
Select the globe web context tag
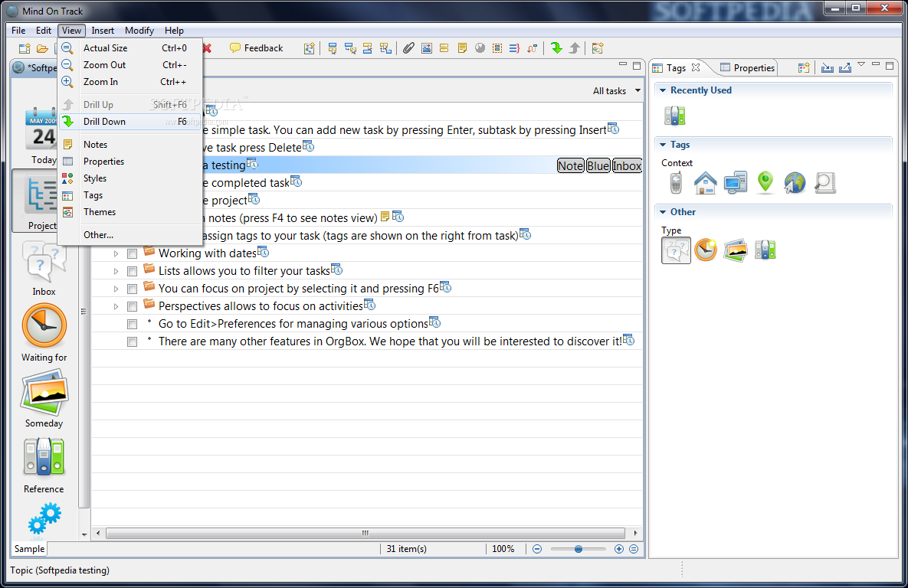(795, 183)
